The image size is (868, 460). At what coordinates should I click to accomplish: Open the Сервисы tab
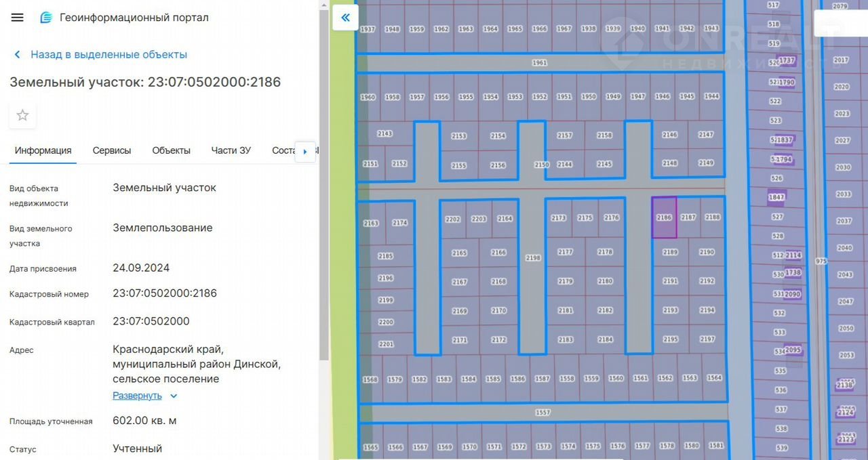[112, 150]
